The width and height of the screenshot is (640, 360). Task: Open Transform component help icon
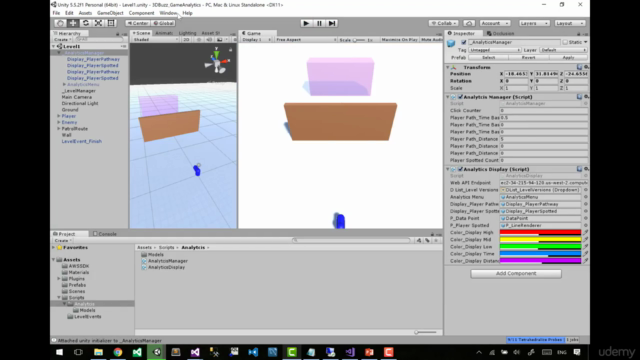pyautogui.click(x=579, y=67)
